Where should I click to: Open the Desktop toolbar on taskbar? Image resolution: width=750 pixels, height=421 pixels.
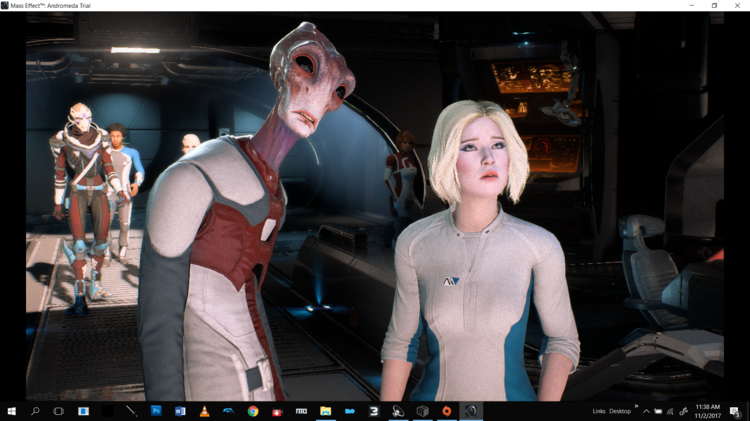pyautogui.click(x=620, y=411)
